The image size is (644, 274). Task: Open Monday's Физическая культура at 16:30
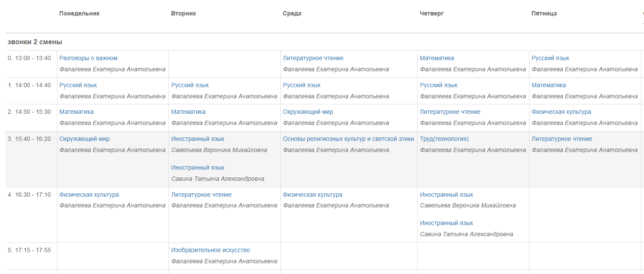89,195
